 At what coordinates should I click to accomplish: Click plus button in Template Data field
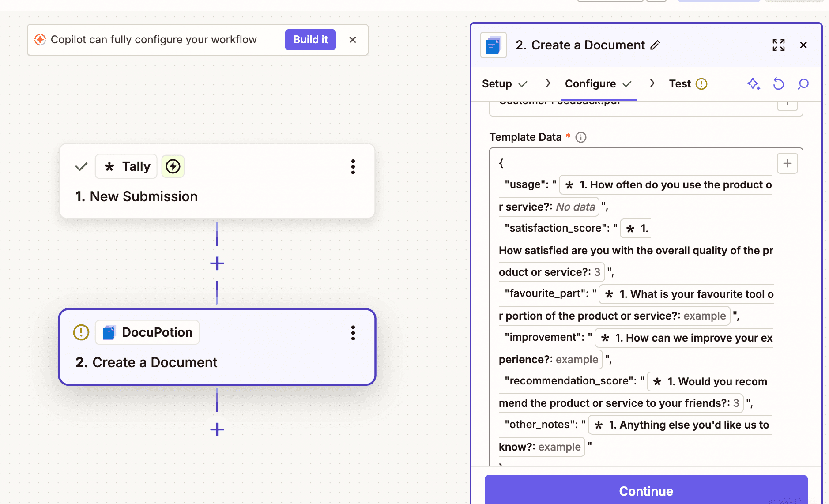click(x=788, y=164)
